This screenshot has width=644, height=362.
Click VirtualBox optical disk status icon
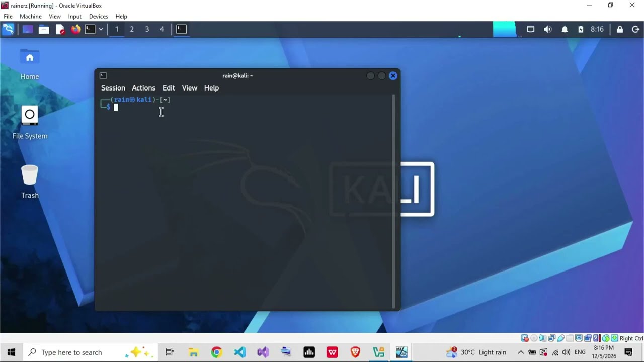[534, 338]
